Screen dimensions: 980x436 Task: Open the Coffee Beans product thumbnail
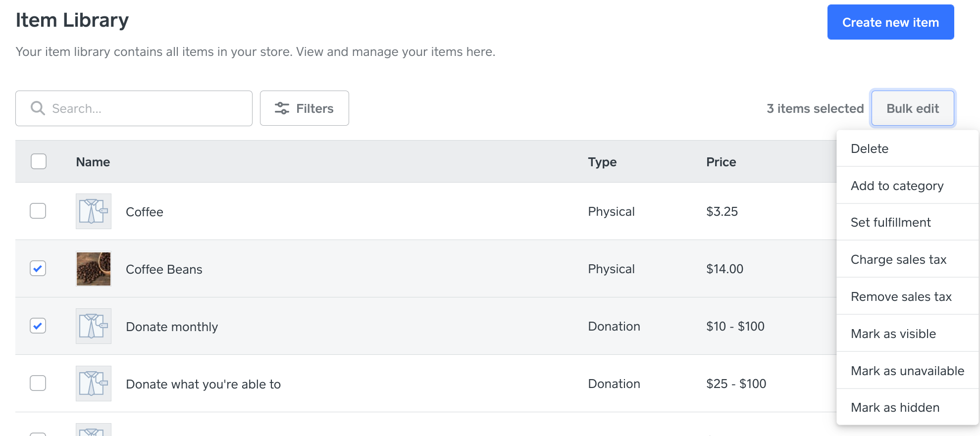point(94,269)
